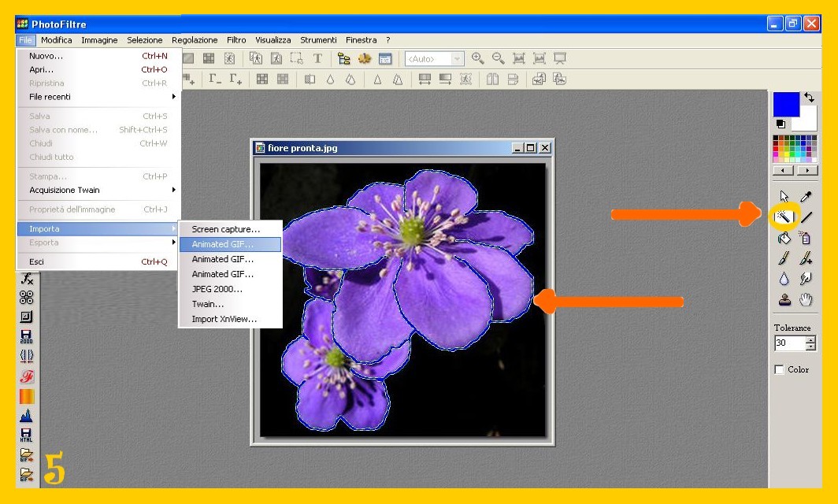This screenshot has width=838, height=504.
Task: Open the <Auto> zoom dropdown
Action: pyautogui.click(x=457, y=59)
